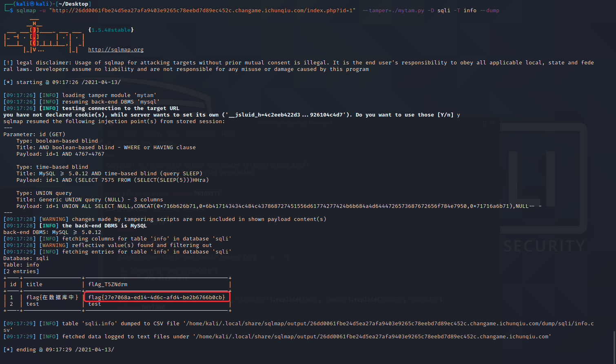The width and height of the screenshot is (616, 364).
Task: Click the 'flag{在数据库中}' title cell
Action: (52, 298)
